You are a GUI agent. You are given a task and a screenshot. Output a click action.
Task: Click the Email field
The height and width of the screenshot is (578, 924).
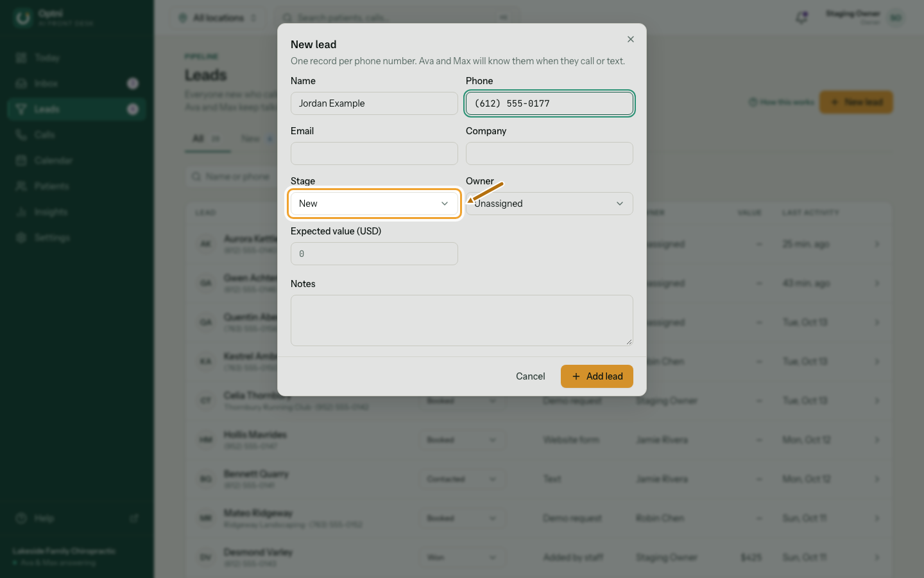click(374, 153)
